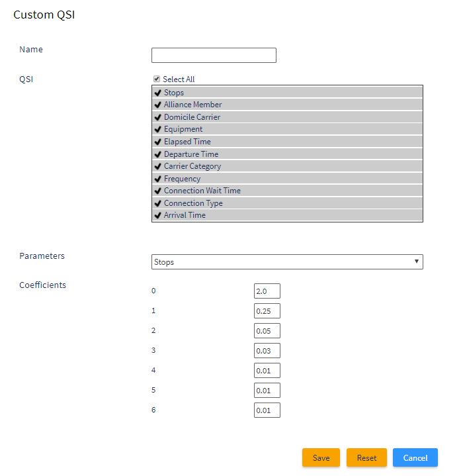The image size is (463, 476).
Task: Open the Parameters dropdown showing Stops
Action: 287,262
